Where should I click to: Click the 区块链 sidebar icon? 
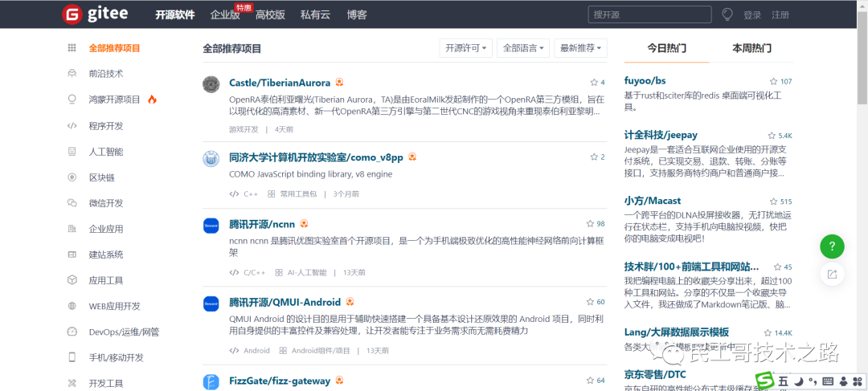pyautogui.click(x=72, y=177)
